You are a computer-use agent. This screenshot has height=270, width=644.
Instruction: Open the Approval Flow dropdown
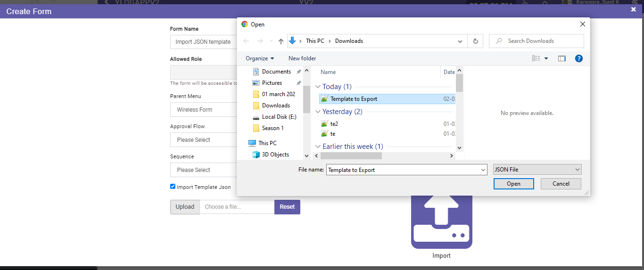[x=203, y=140]
